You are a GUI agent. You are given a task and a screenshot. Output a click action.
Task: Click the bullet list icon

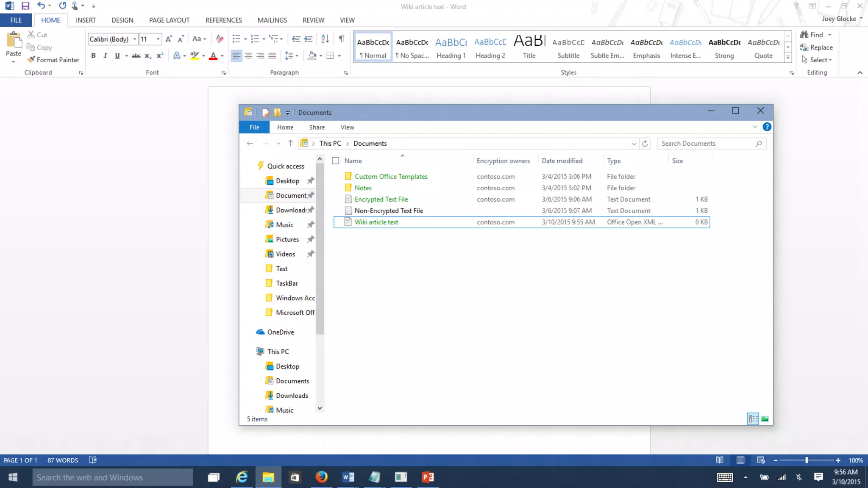(x=236, y=39)
